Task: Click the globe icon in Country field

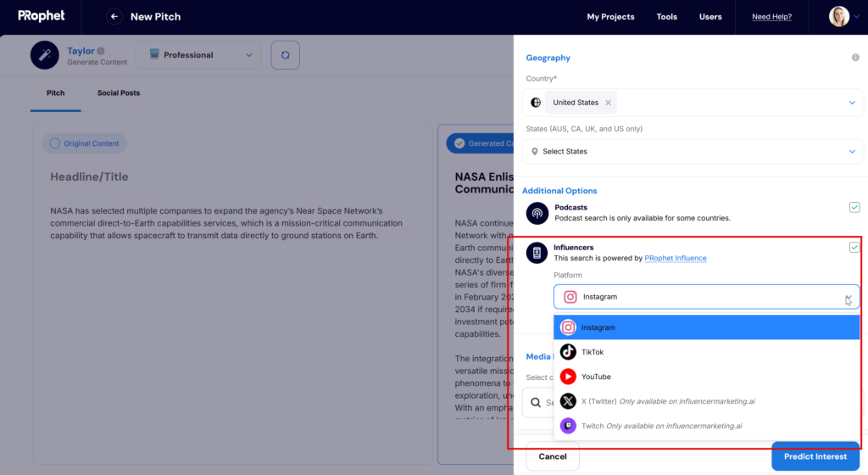Action: point(536,103)
